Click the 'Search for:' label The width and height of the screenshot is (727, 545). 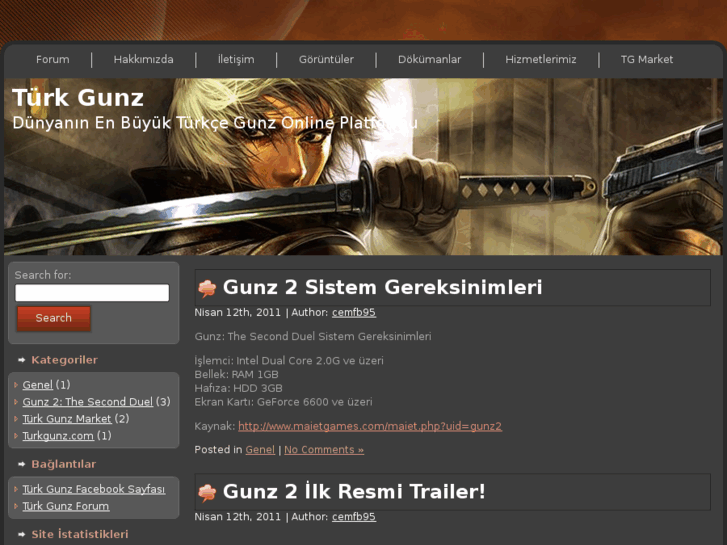pos(43,275)
